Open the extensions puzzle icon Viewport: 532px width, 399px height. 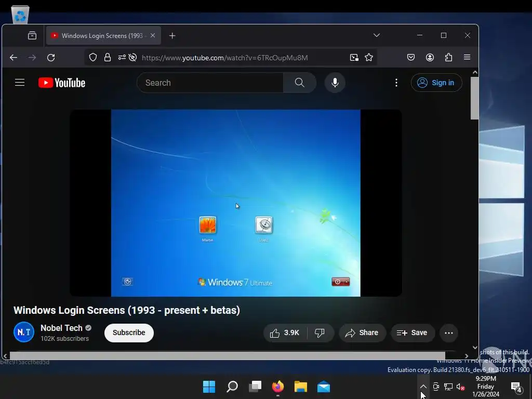click(x=448, y=57)
